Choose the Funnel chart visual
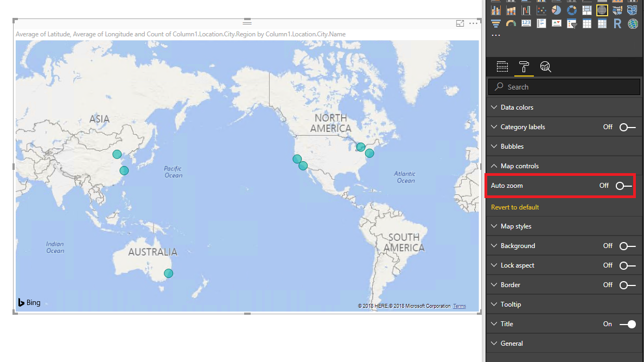 pyautogui.click(x=496, y=24)
